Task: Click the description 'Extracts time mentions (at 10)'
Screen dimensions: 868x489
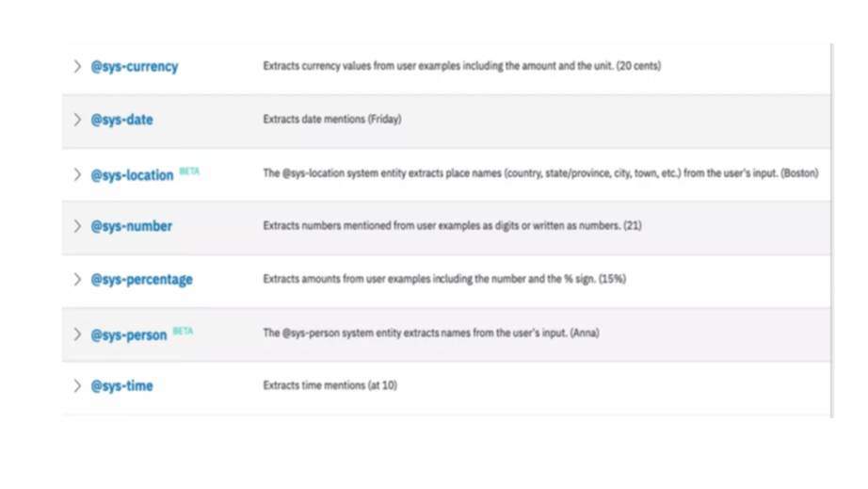Action: [x=330, y=385]
